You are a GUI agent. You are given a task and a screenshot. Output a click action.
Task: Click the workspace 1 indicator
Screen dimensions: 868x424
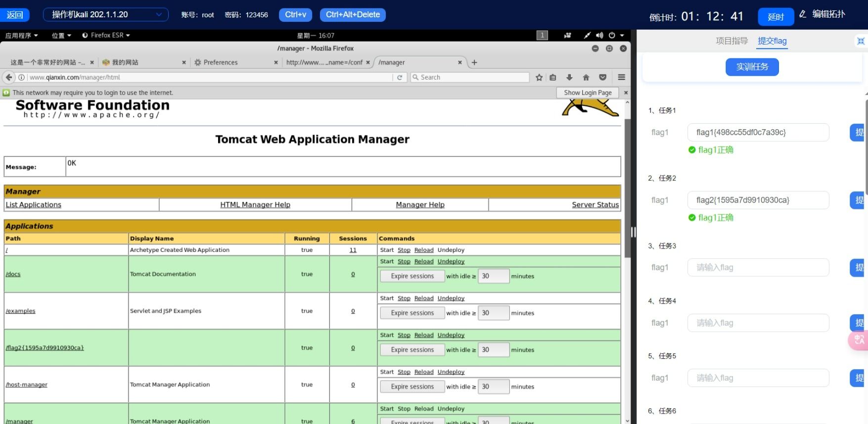click(x=542, y=35)
